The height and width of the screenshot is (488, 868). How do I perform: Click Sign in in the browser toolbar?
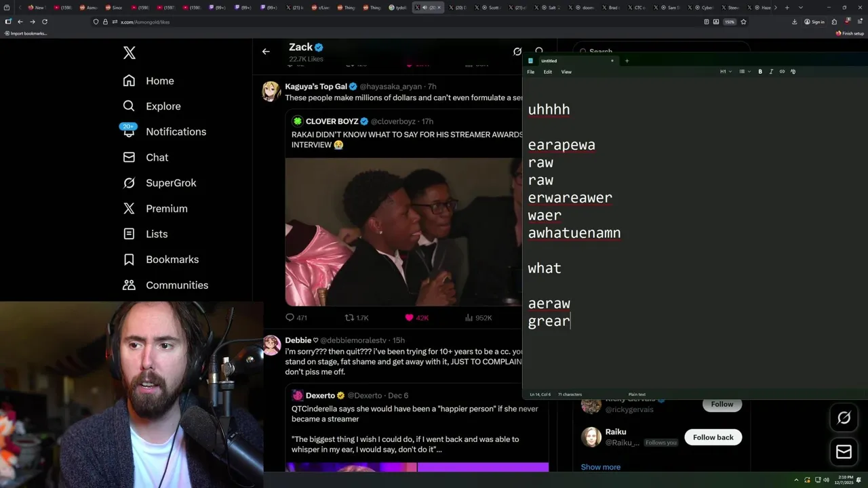[x=814, y=22]
